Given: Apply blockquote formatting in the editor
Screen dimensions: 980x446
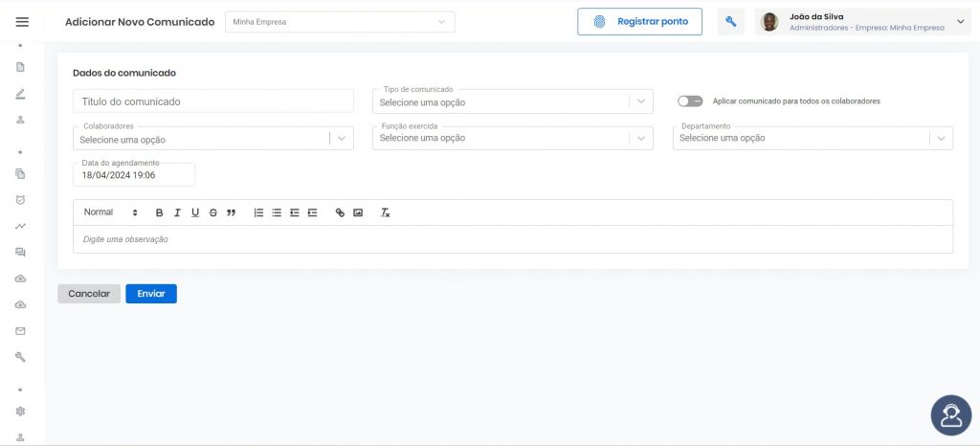Looking at the screenshot, I should (232, 213).
